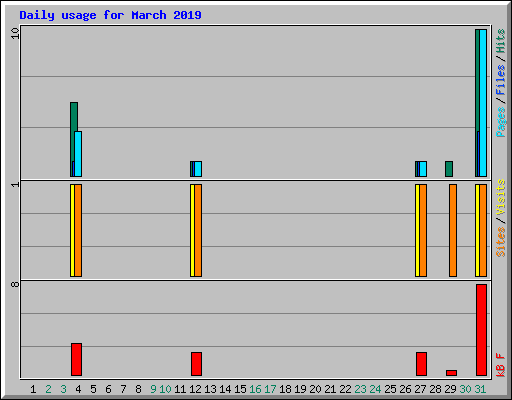
Task: Click the 'Daily usage for March 2019' title
Action: click(x=110, y=15)
